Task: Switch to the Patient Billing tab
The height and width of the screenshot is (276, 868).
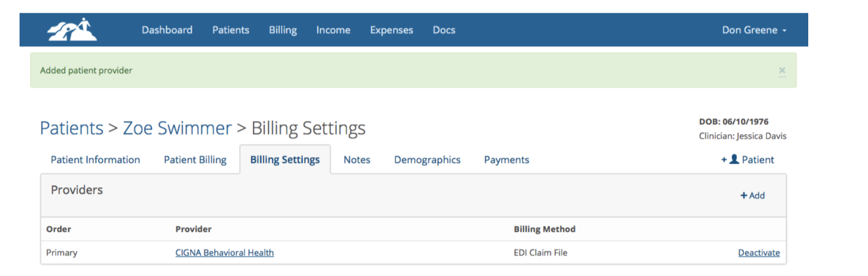Action: (195, 160)
